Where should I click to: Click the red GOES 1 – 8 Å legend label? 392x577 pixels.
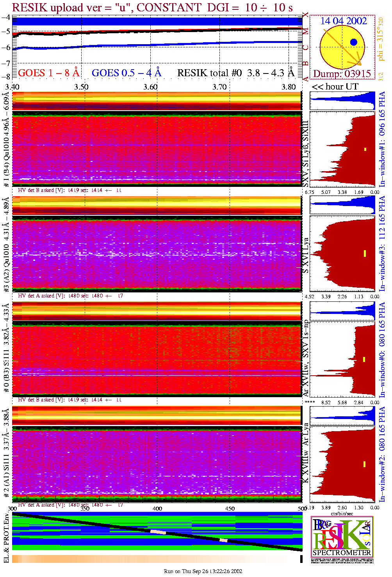(x=48, y=73)
